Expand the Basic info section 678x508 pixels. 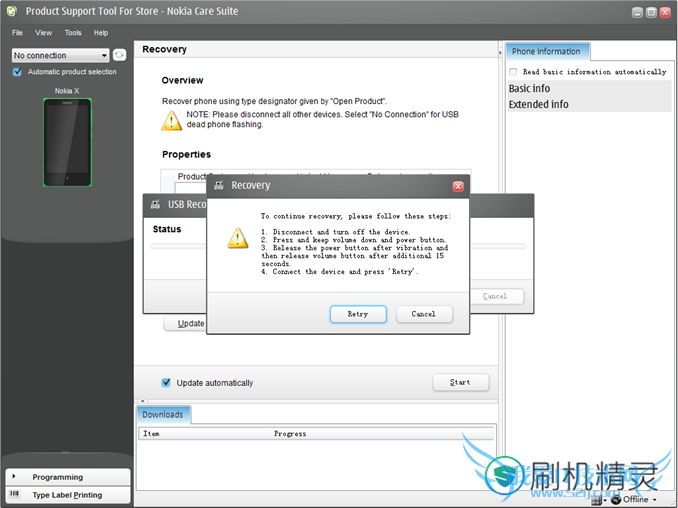(589, 88)
